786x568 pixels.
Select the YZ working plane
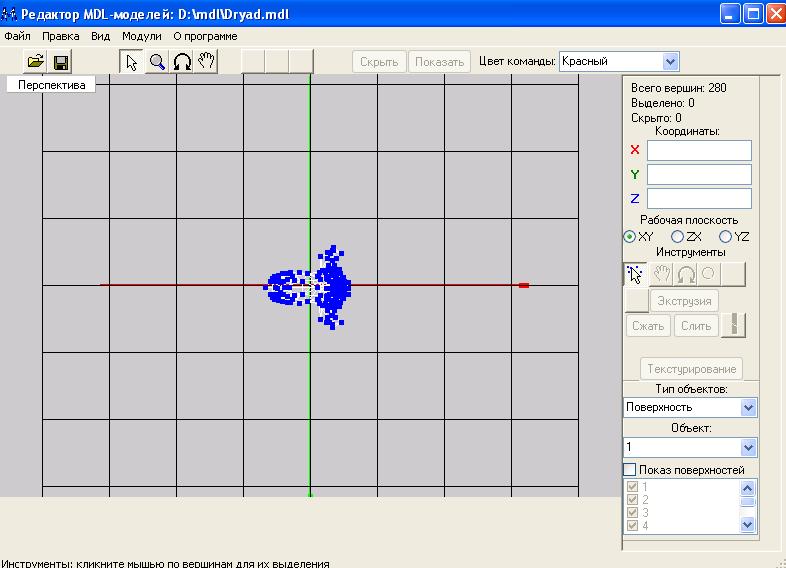tap(726, 237)
